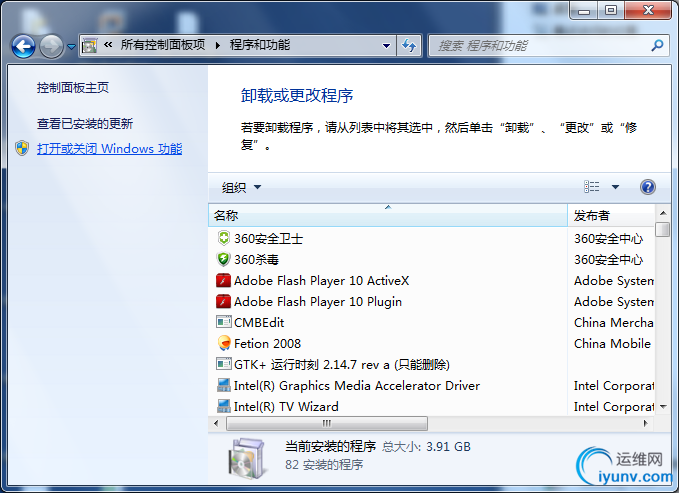679x493 pixels.
Task: Click the vertical scrollbar thumb
Action: [663, 230]
